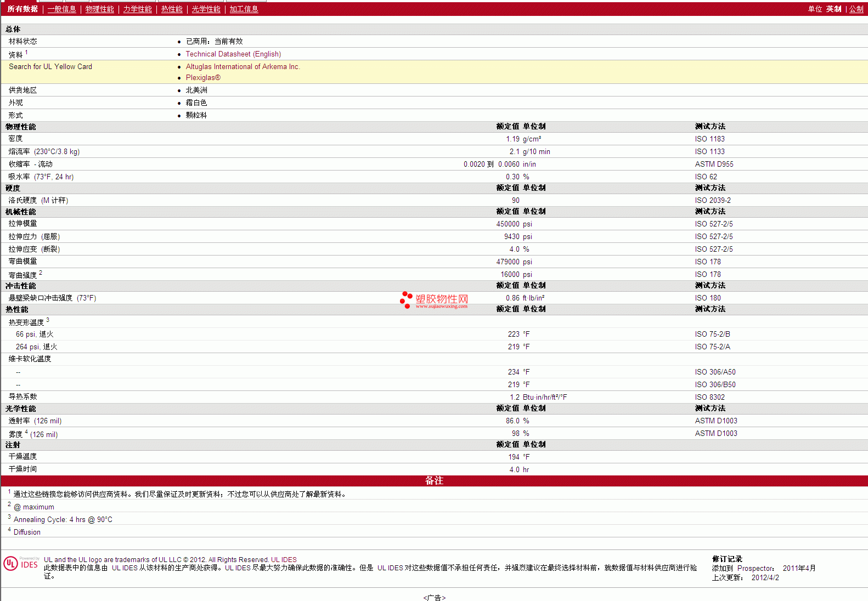Image resolution: width=868 pixels, height=601 pixels.
Task: Click the @ maximum footnote text
Action: pos(34,507)
